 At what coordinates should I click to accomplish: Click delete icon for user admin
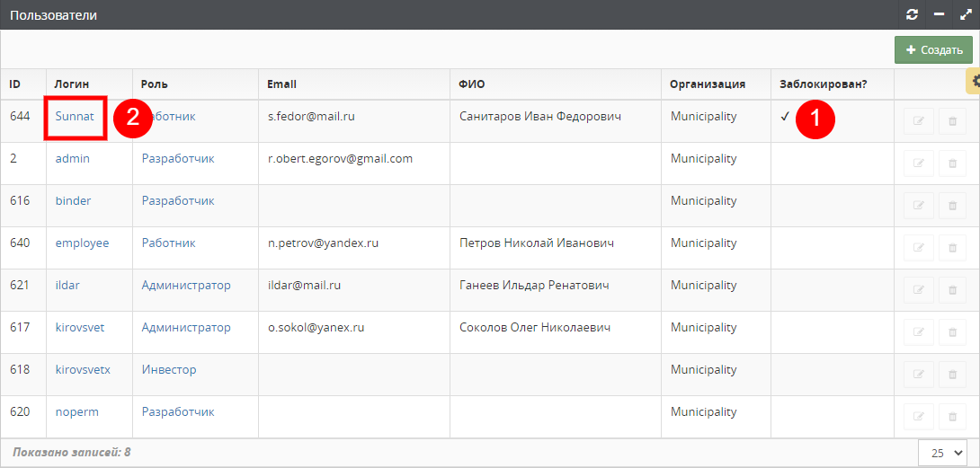[952, 163]
